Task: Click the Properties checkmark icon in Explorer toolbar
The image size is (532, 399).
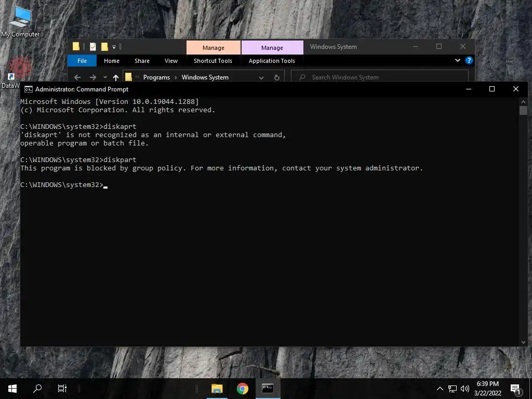Action: (x=92, y=47)
